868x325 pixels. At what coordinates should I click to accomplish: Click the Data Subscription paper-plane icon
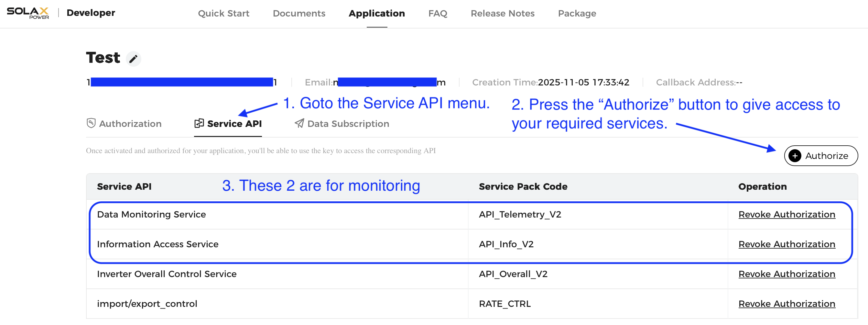[x=299, y=123]
